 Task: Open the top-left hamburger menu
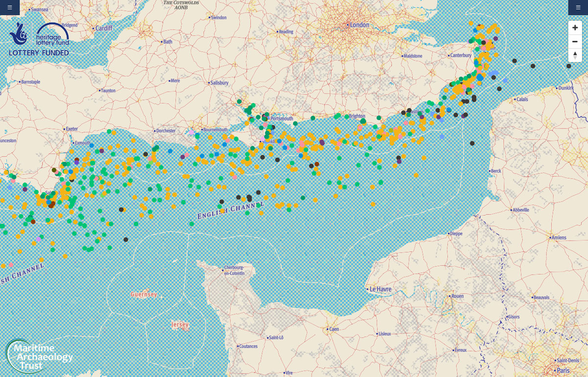tap(9, 7)
